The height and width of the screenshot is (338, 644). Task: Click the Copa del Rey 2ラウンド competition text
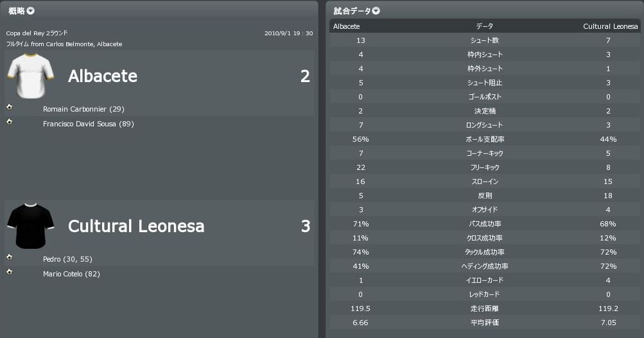(x=37, y=33)
